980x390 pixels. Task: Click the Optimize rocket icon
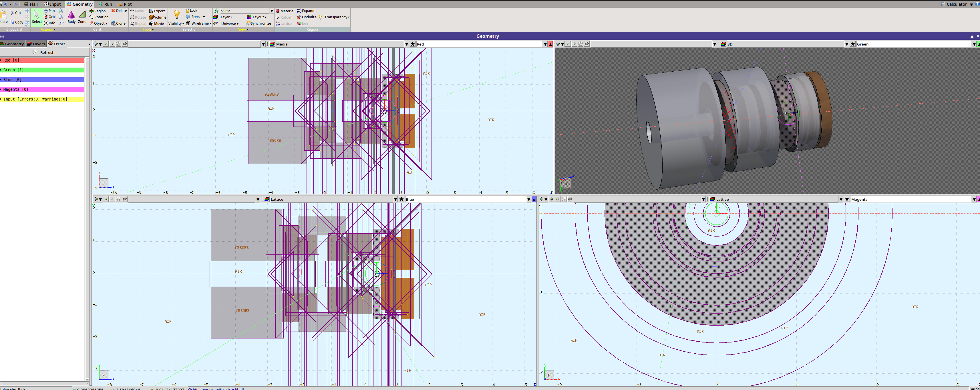pos(299,17)
